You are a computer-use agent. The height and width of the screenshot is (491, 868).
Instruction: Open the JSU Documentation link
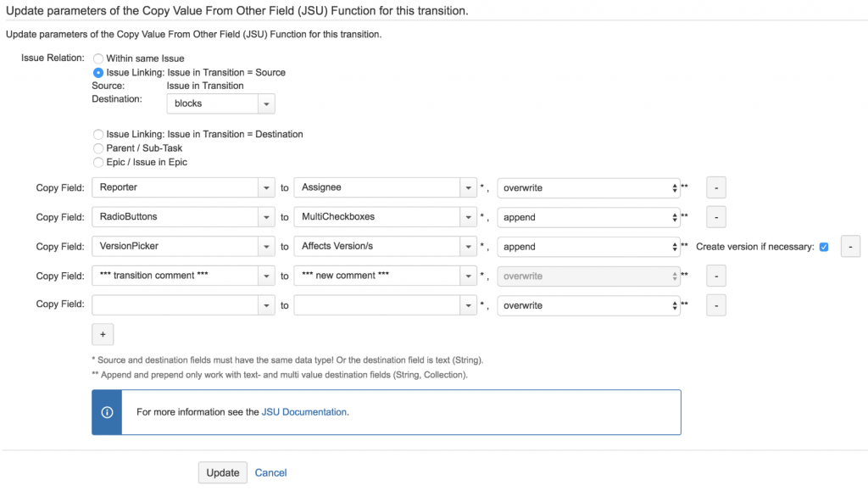tap(304, 412)
